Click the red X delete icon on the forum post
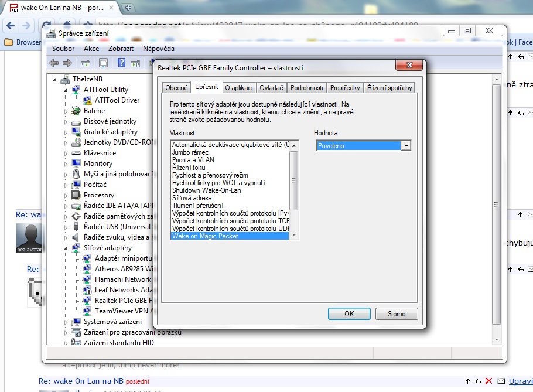 pos(488,381)
